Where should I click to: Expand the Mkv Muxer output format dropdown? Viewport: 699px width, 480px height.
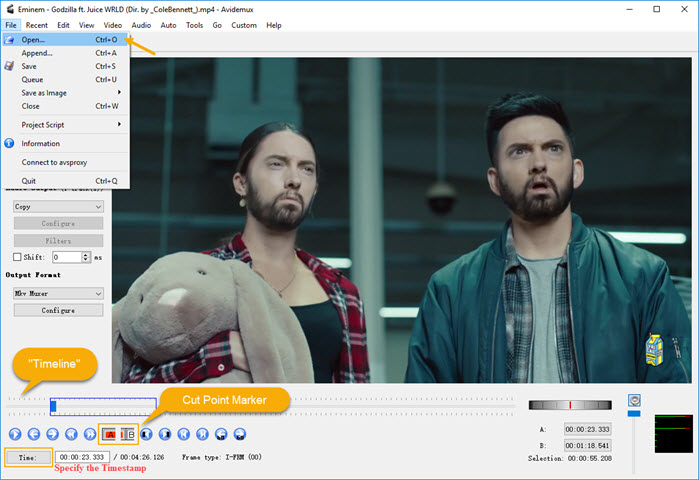pyautogui.click(x=58, y=293)
